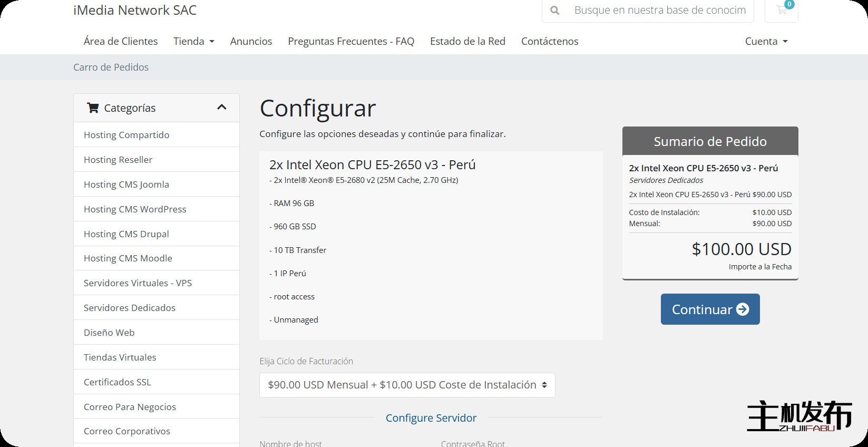Viewport: 868px width, 447px height.
Task: Open the Tienda dropdown menu
Action: point(193,41)
